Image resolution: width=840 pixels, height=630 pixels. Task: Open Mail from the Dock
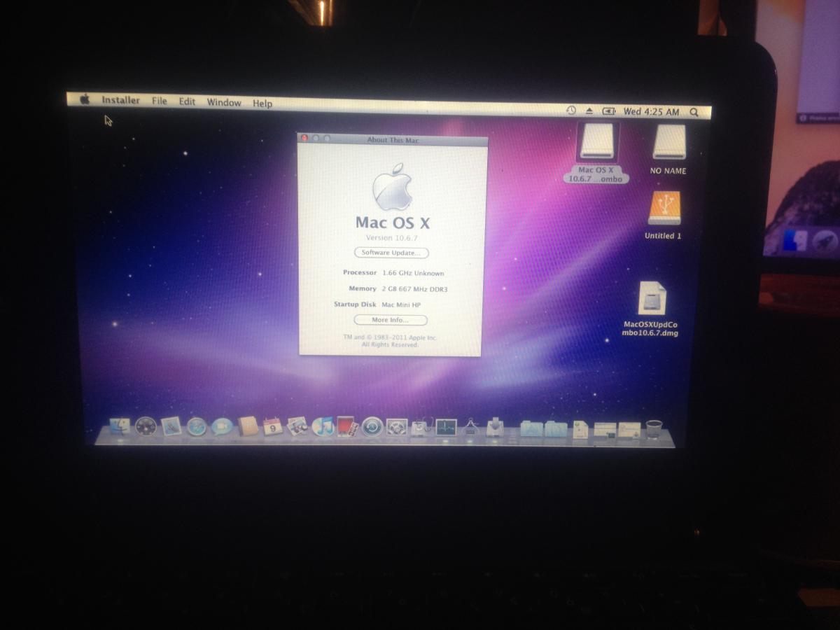(171, 426)
